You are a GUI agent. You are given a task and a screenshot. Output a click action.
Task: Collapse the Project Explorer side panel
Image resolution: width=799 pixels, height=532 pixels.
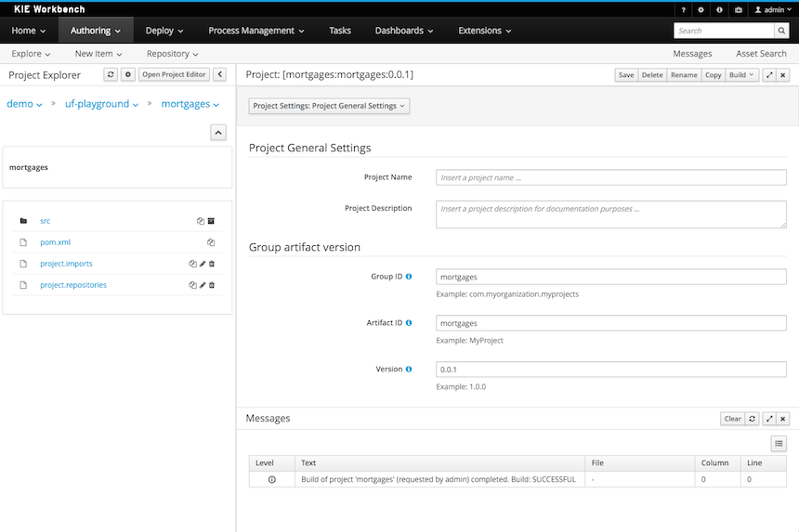coord(219,74)
